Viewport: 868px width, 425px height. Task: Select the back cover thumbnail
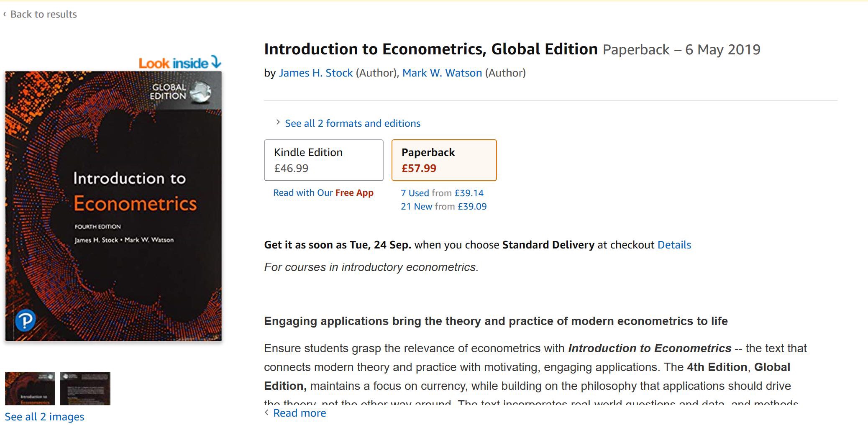tap(85, 389)
